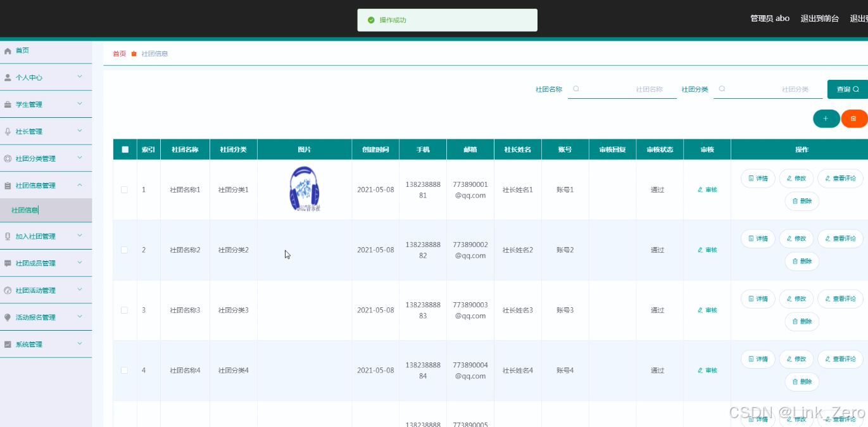This screenshot has width=868, height=427.
Task: Open 详情 for 社团名称3 row
Action: pyautogui.click(x=758, y=299)
